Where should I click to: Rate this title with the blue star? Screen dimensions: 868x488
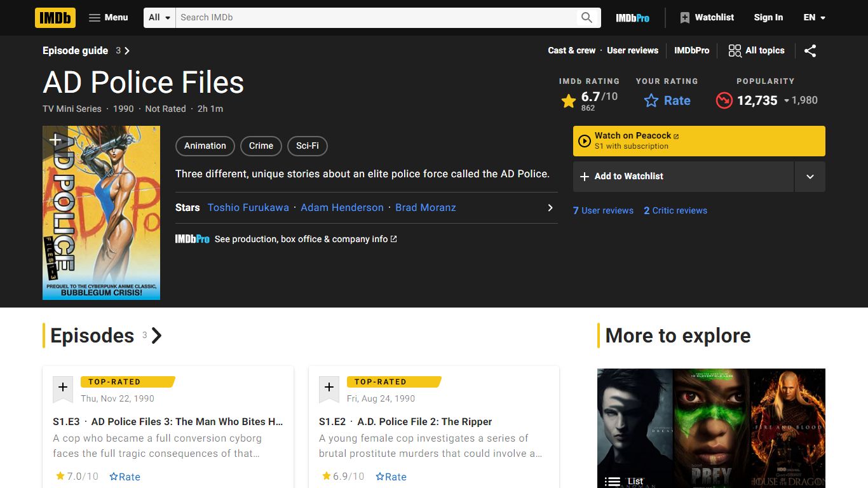pyautogui.click(x=667, y=100)
